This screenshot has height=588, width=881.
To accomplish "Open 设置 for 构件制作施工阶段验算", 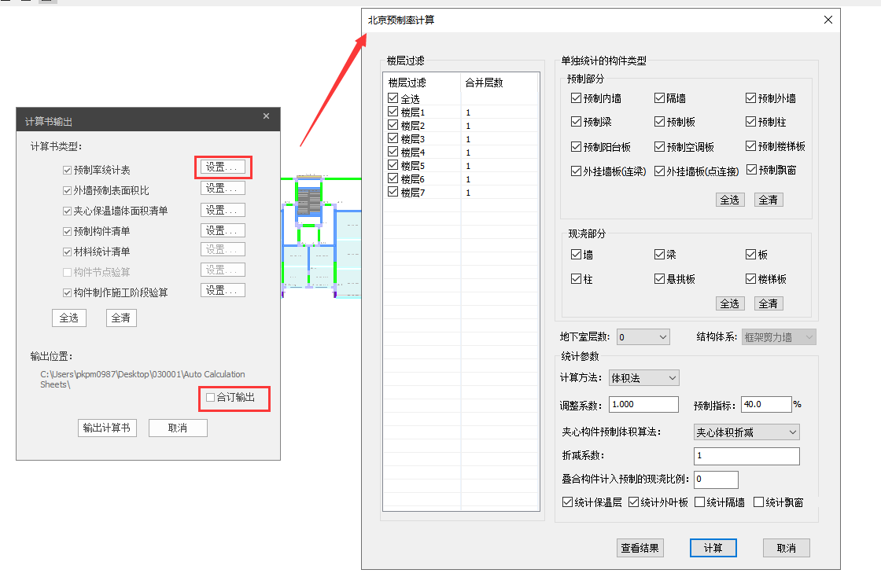I will click(223, 290).
